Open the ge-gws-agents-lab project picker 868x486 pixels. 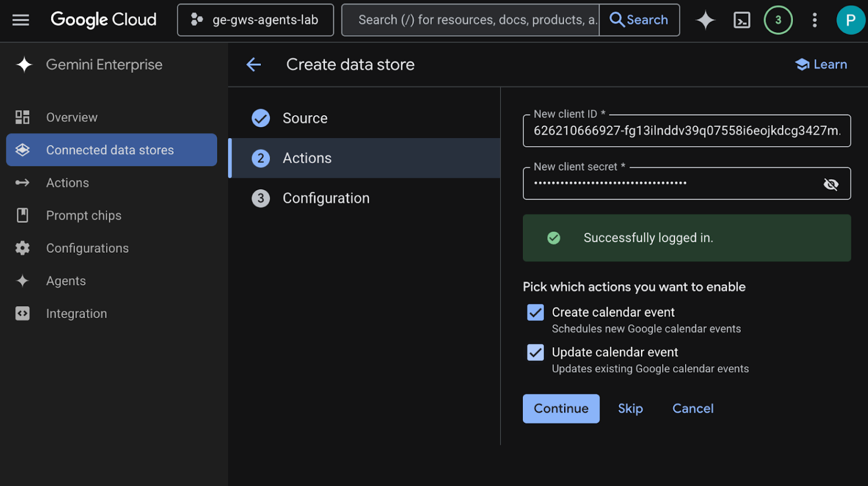pos(256,20)
